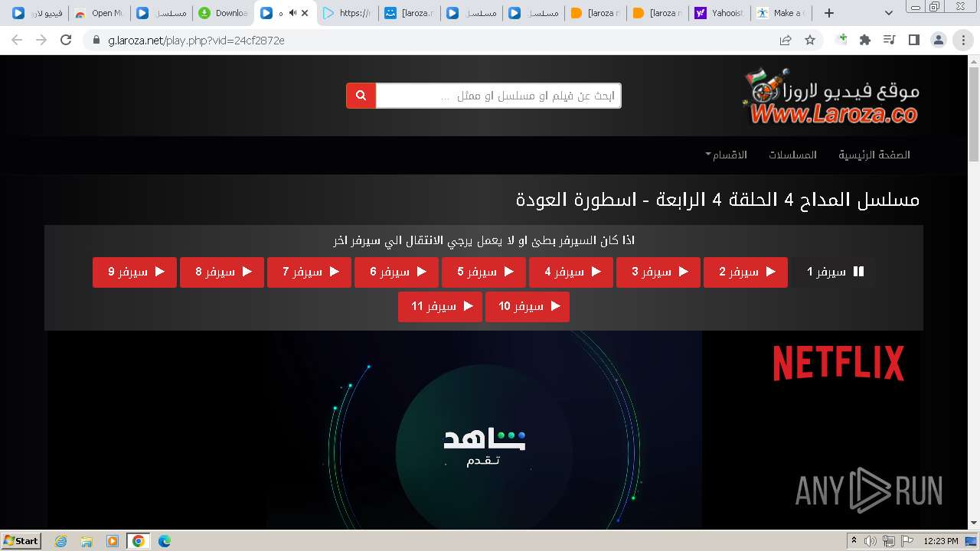Switch to سيرفر 7
Viewport: 980px width, 551px height.
click(309, 272)
